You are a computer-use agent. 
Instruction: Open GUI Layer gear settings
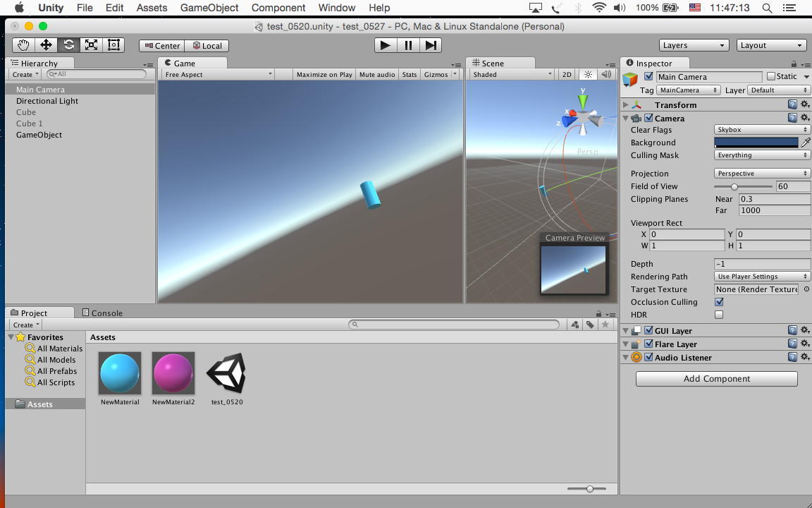click(x=805, y=330)
